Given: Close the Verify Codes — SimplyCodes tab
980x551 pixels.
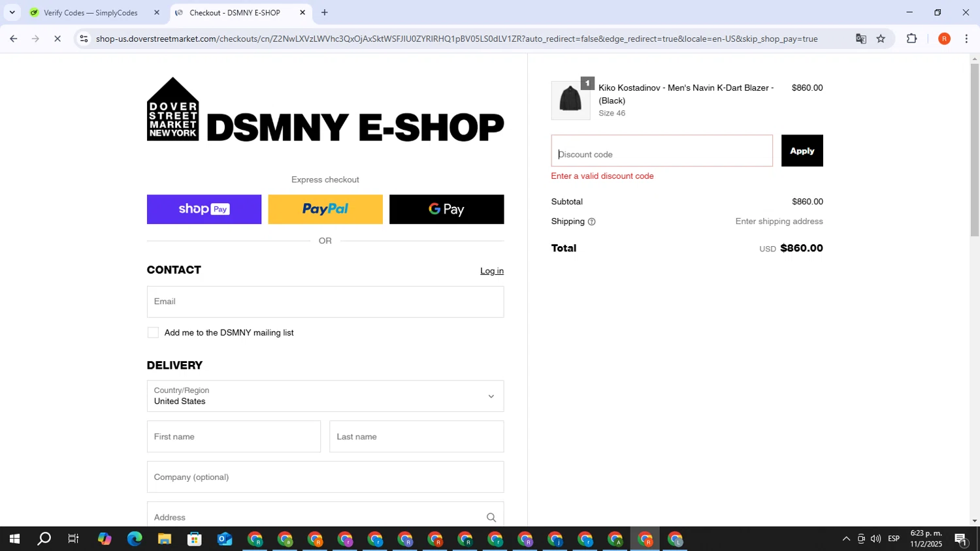Looking at the screenshot, I should point(156,12).
